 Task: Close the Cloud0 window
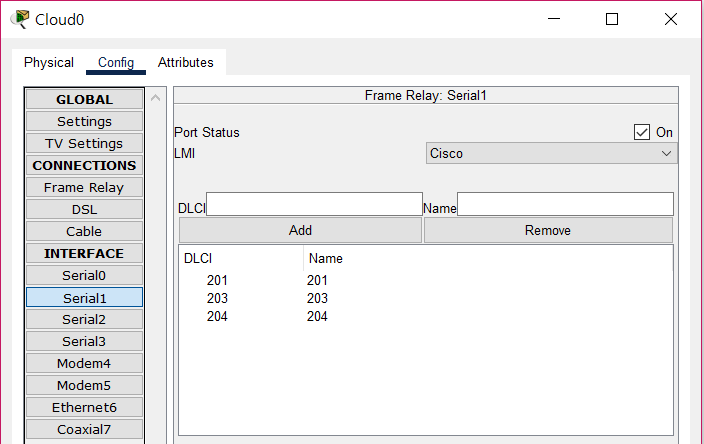(671, 19)
